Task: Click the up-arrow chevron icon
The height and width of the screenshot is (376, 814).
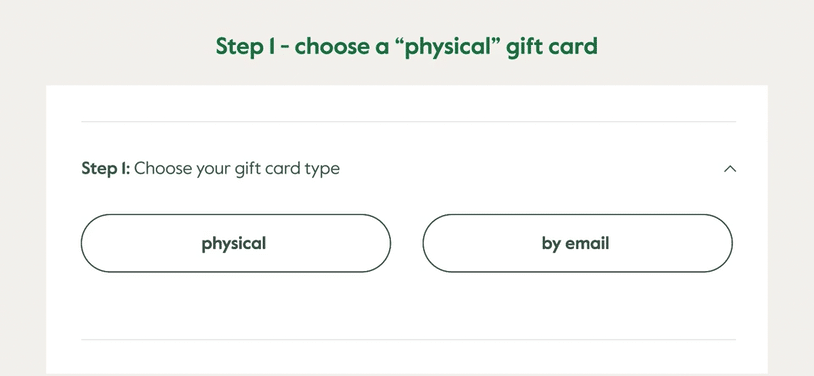Action: coord(730,169)
